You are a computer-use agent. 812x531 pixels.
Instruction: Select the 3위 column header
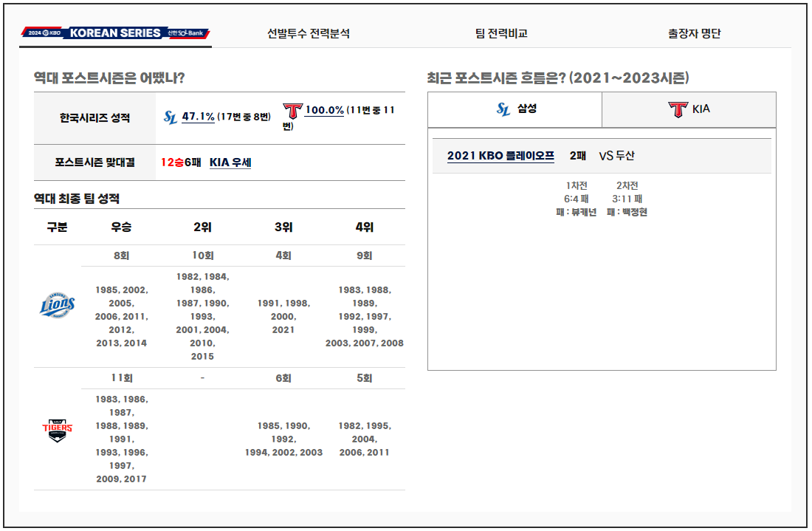(283, 227)
